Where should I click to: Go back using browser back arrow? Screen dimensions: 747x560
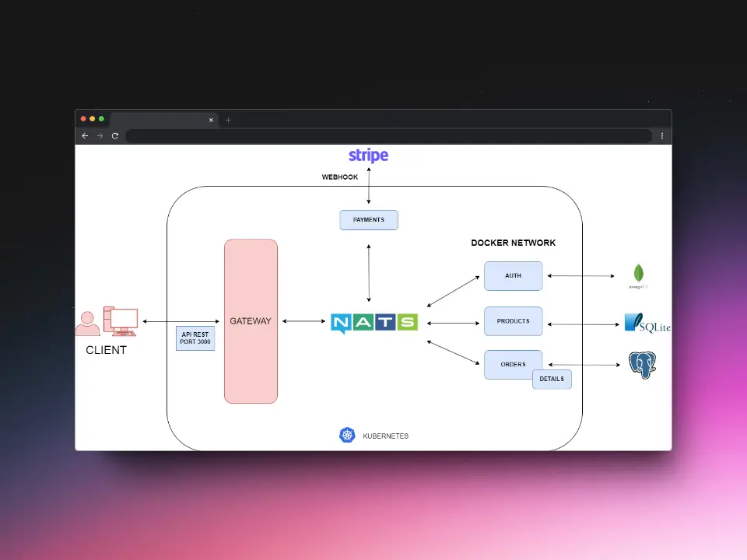85,135
